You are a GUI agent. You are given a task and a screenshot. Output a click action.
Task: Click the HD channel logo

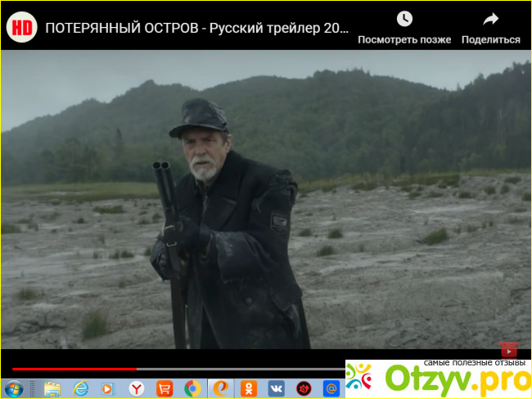[x=21, y=27]
